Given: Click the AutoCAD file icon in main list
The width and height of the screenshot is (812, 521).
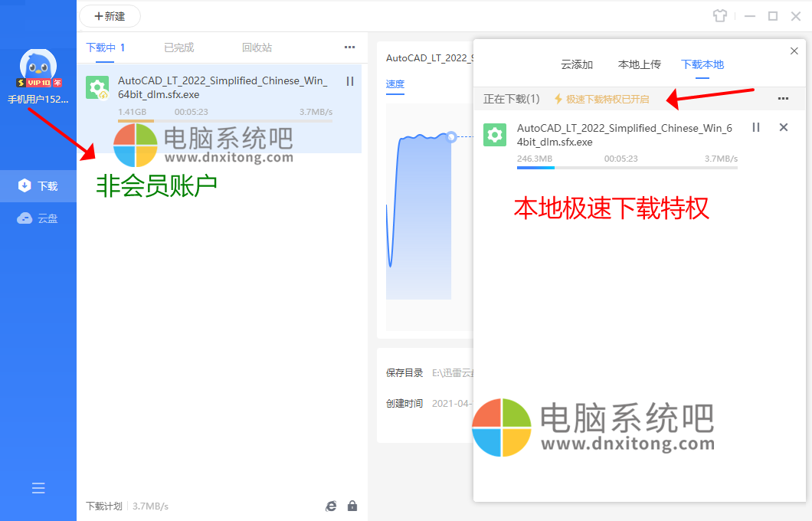Looking at the screenshot, I should point(97,87).
